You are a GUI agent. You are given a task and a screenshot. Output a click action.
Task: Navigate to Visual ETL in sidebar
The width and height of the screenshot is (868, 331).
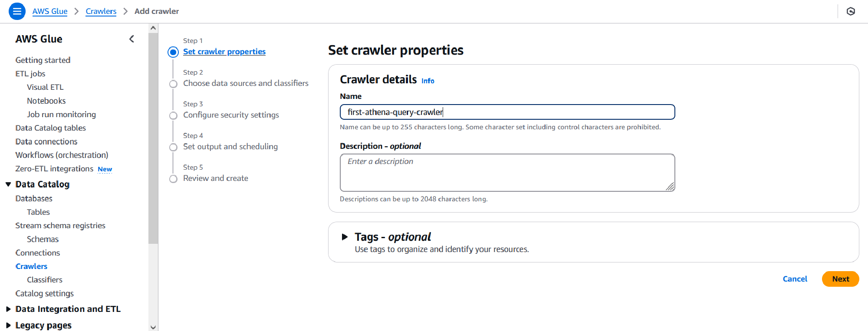45,87
